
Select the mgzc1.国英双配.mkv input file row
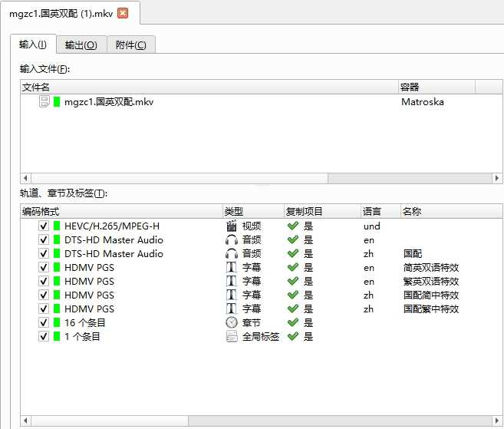coord(262,101)
